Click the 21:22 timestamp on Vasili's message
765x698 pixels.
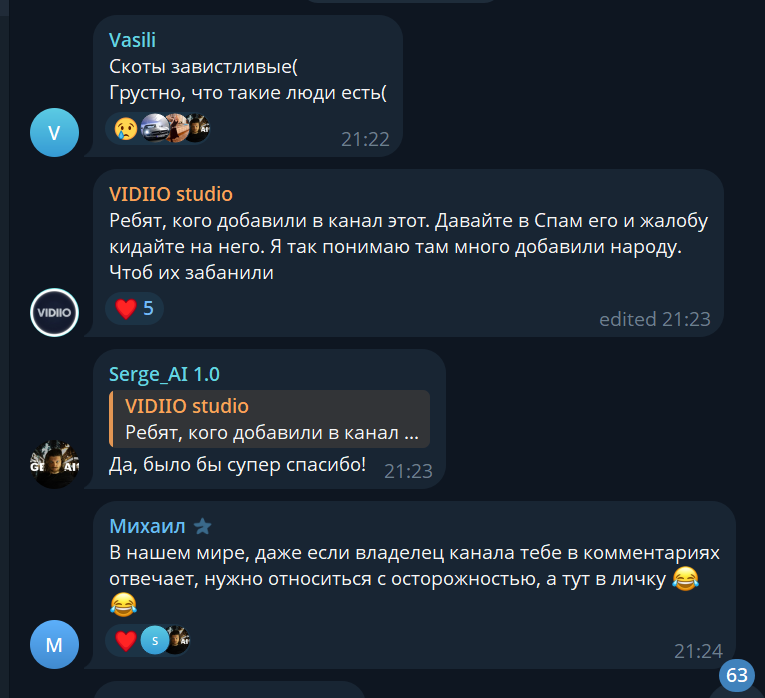[365, 140]
